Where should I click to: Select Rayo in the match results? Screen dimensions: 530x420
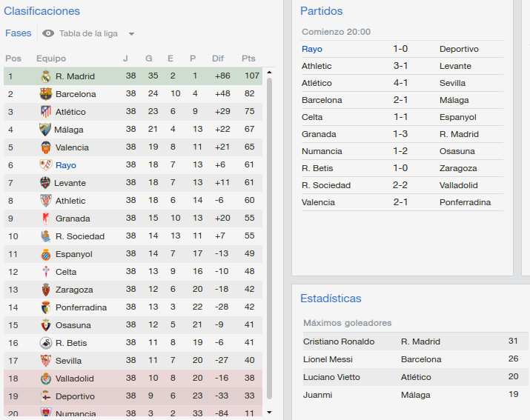tap(311, 49)
